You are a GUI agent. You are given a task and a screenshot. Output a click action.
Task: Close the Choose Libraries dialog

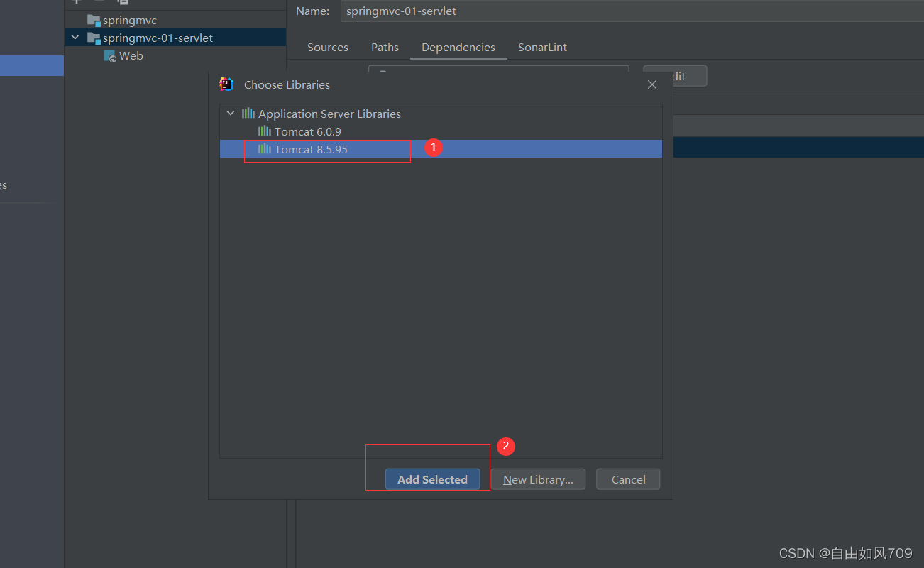pyautogui.click(x=652, y=84)
